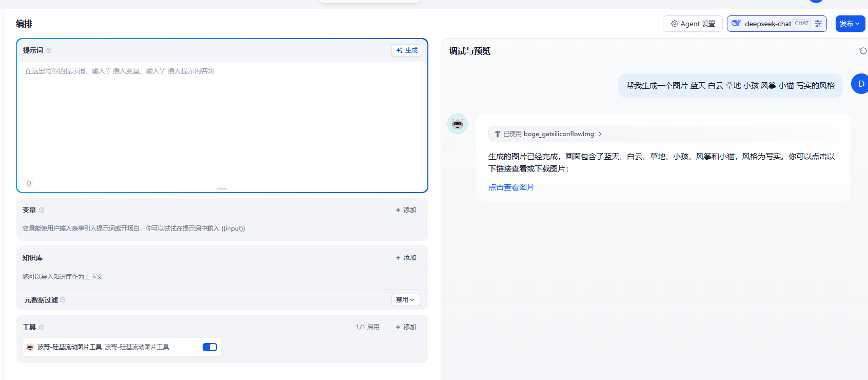Open the deepseek-chat model selector

(767, 24)
